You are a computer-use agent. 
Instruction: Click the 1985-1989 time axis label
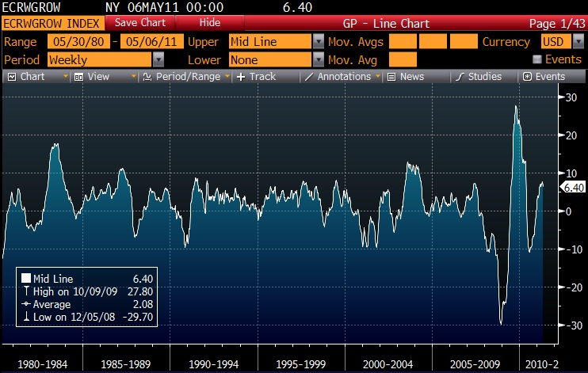point(126,364)
